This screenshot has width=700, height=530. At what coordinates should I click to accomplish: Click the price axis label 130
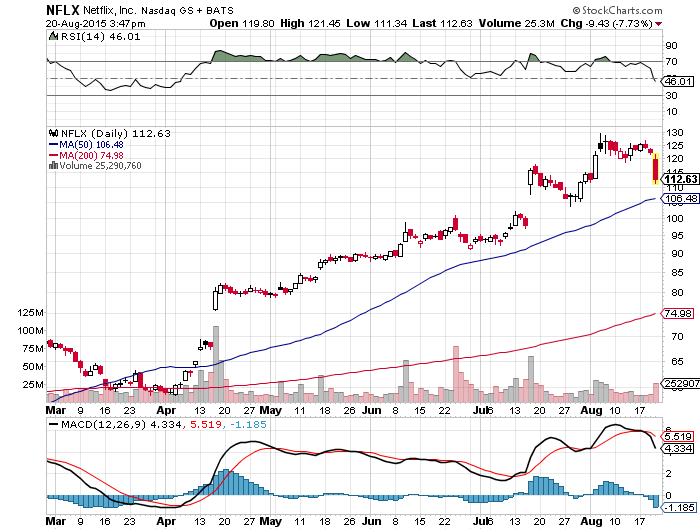coord(674,133)
